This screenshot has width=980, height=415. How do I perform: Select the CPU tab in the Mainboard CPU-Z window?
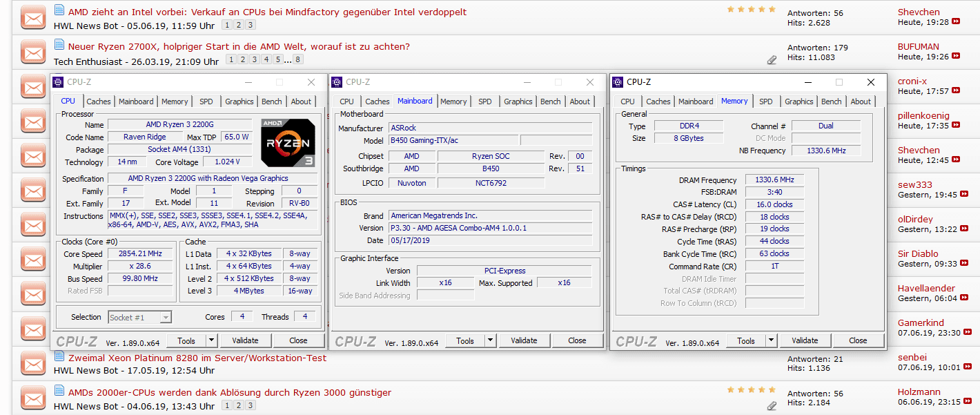pyautogui.click(x=347, y=102)
